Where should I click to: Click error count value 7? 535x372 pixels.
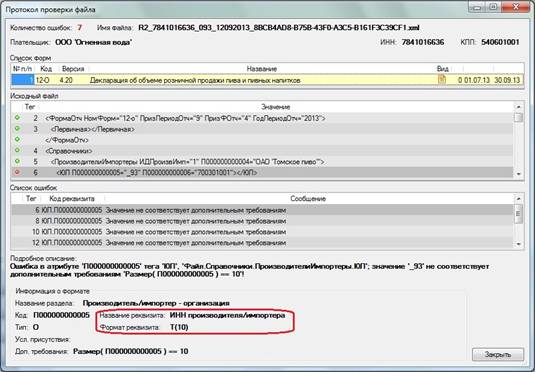[79, 28]
